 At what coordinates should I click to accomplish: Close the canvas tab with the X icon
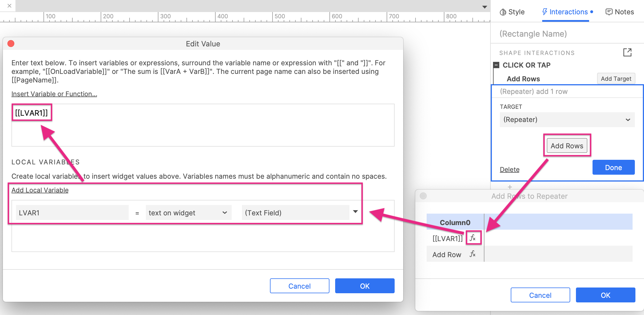click(x=9, y=6)
